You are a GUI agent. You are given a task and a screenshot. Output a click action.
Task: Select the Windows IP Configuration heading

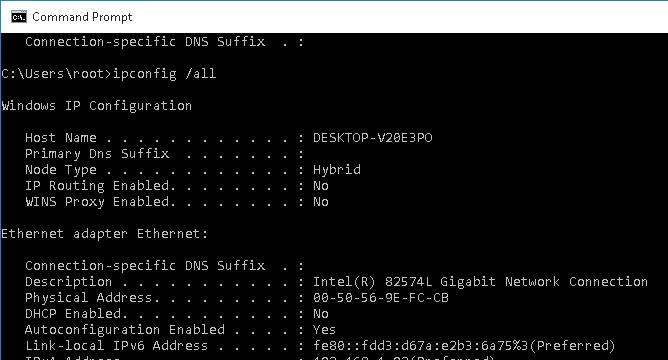click(x=97, y=106)
